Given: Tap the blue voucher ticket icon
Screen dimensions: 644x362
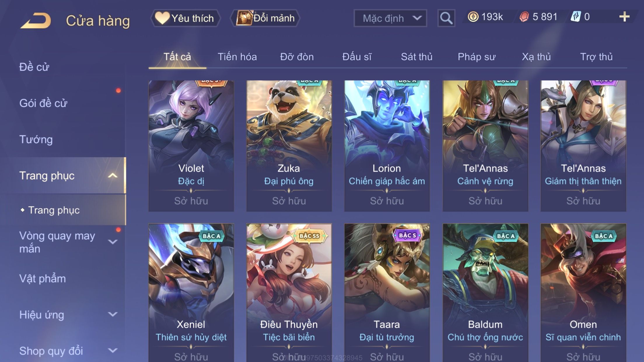Looking at the screenshot, I should point(576,17).
